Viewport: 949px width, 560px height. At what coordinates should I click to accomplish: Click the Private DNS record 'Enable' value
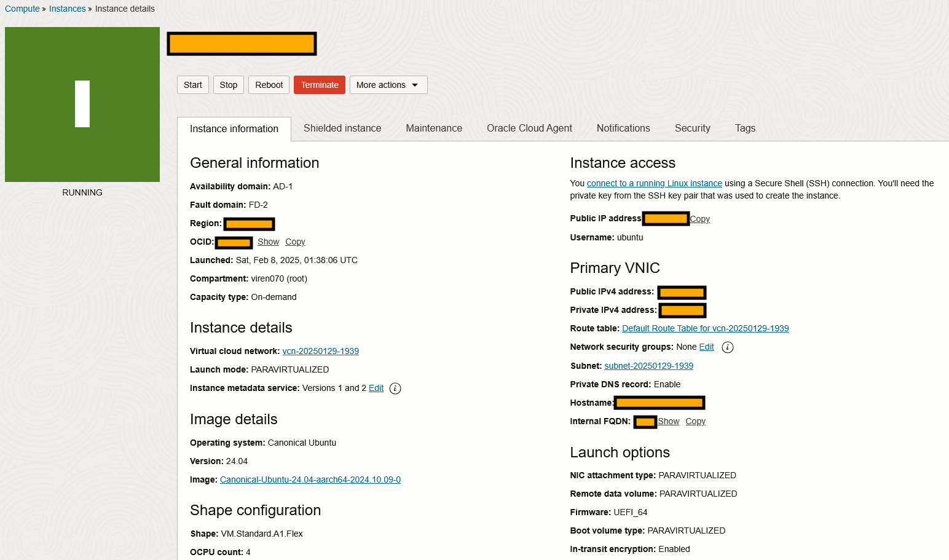pos(667,384)
